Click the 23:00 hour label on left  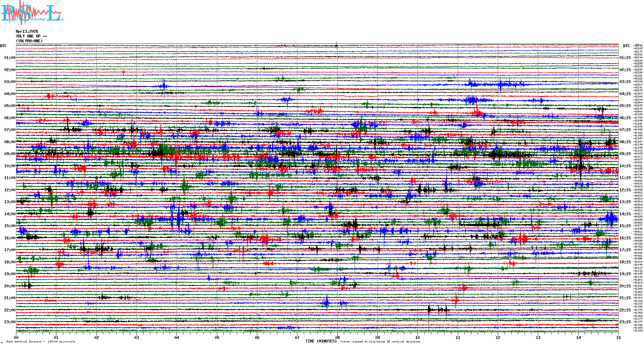pyautogui.click(x=10, y=322)
